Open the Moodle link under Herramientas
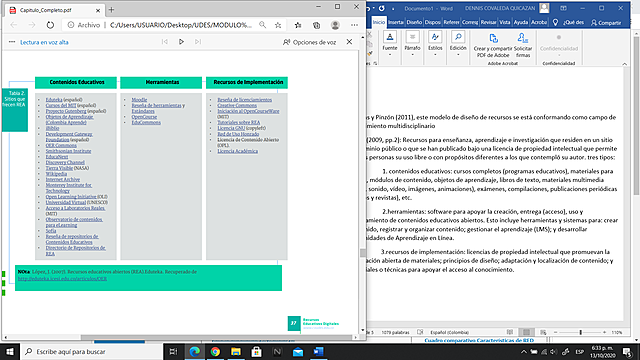 click(139, 100)
